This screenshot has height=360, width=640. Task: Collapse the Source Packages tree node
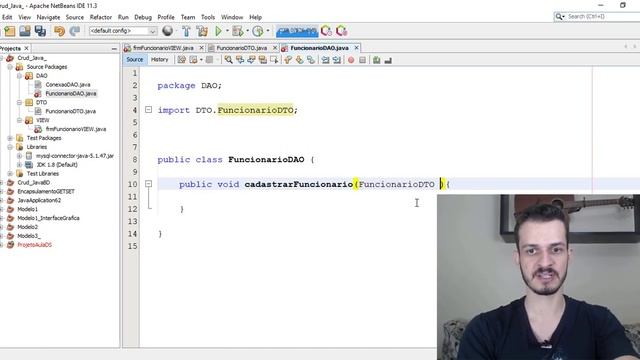pos(10,67)
